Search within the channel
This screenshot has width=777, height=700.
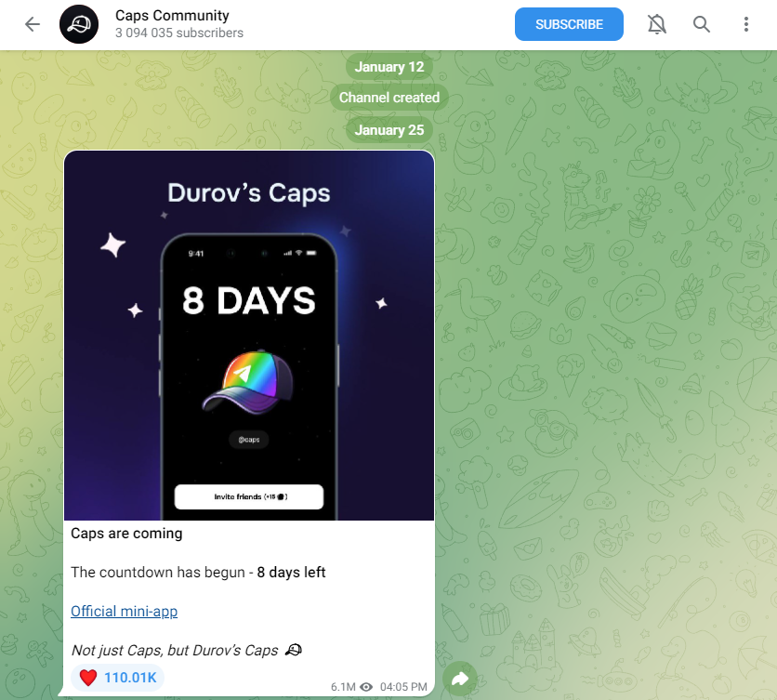[x=701, y=24]
